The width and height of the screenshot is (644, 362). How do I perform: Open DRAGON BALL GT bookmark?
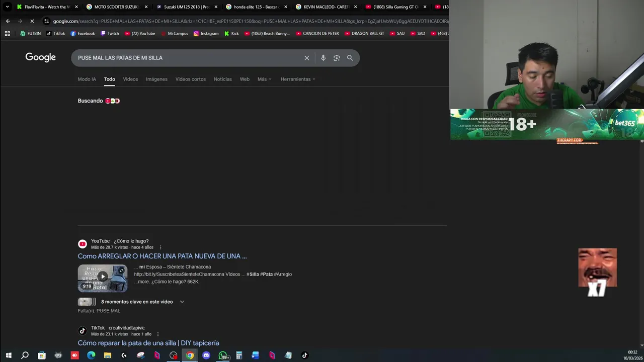(x=364, y=33)
